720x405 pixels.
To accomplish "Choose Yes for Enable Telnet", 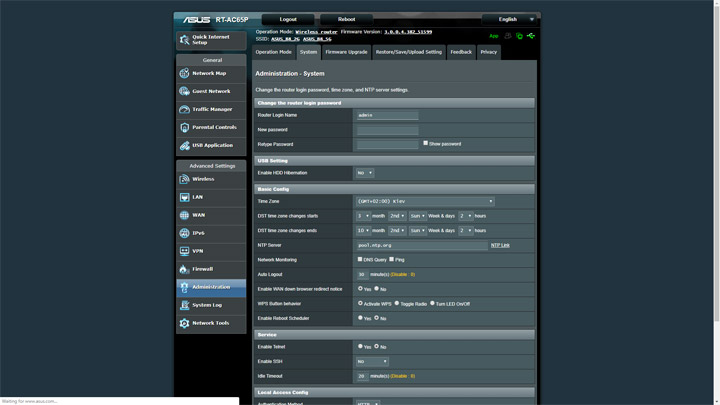I will (x=360, y=346).
